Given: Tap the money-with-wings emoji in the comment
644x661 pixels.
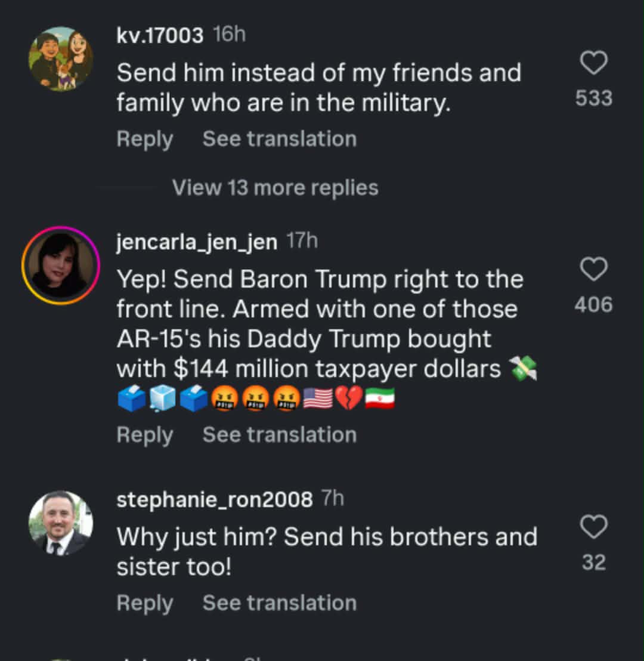Looking at the screenshot, I should 524,370.
